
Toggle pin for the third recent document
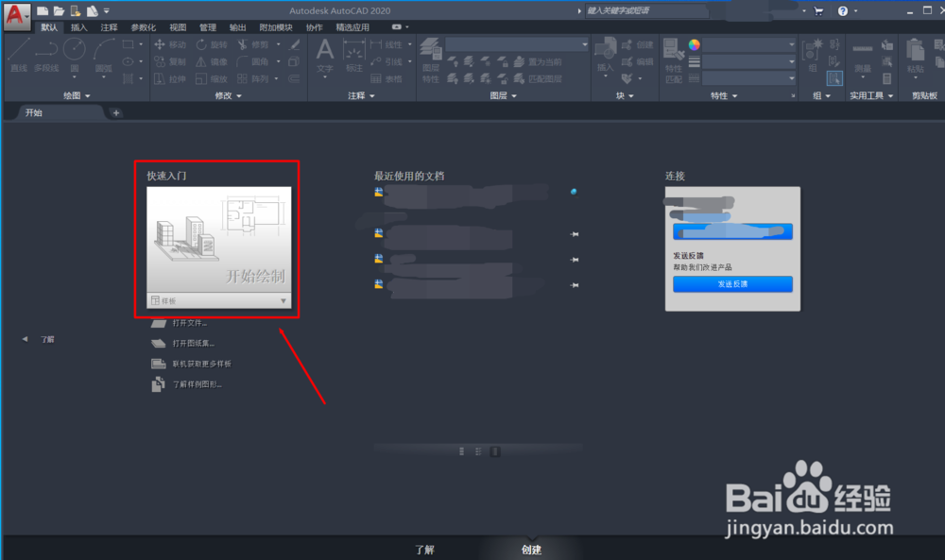coord(575,260)
